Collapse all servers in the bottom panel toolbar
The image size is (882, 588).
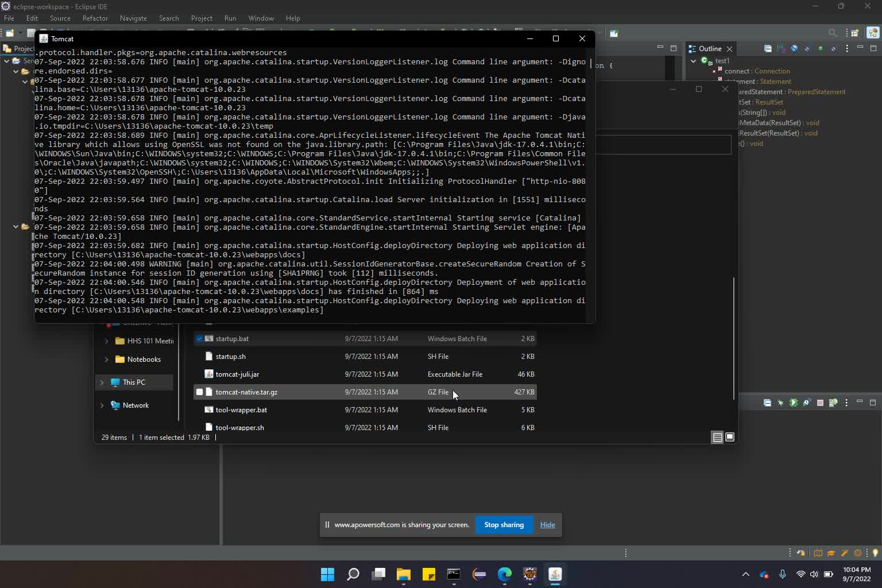click(767, 403)
